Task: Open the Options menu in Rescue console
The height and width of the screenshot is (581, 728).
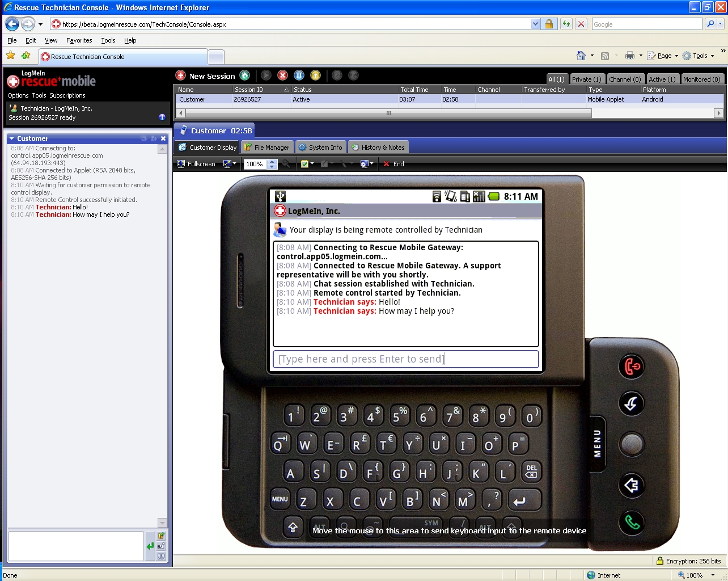Action: click(18, 95)
